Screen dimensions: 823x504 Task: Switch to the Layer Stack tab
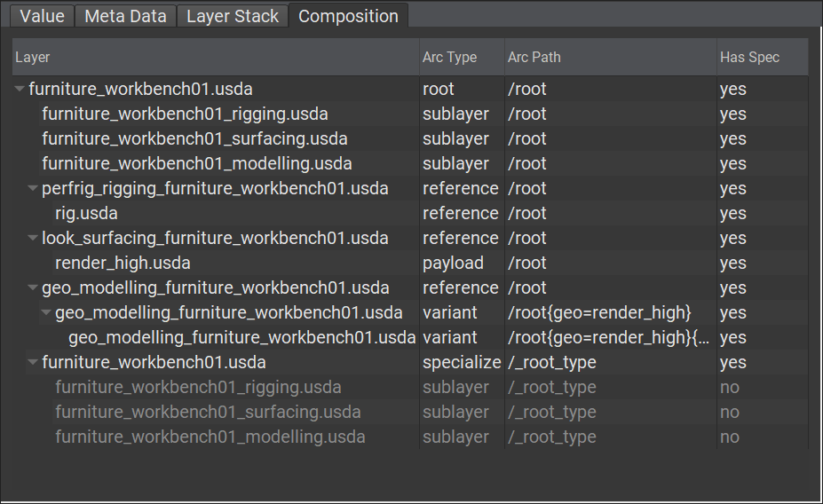pos(232,16)
